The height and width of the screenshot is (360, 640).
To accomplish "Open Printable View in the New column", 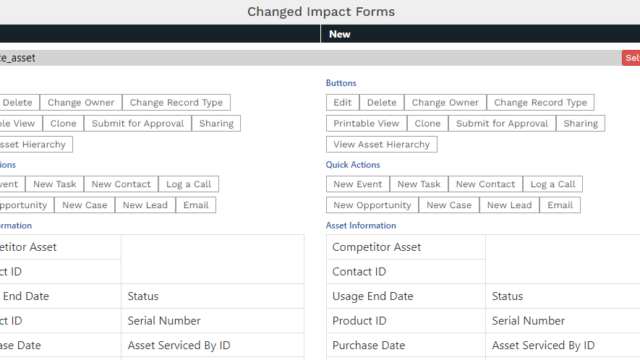I will click(x=366, y=123).
